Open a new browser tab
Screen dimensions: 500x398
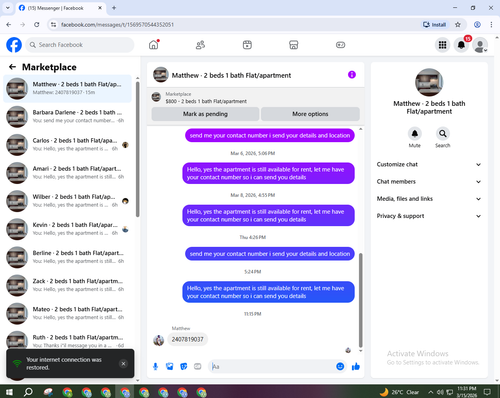[x=114, y=8]
